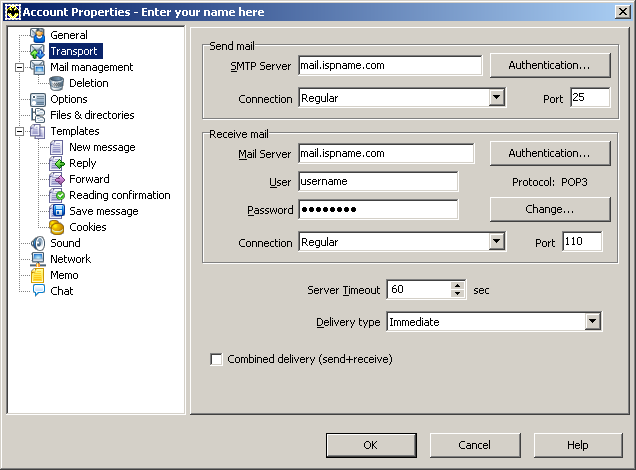Select Options in the sidebar tree
Image resolution: width=636 pixels, height=470 pixels.
tap(69, 99)
